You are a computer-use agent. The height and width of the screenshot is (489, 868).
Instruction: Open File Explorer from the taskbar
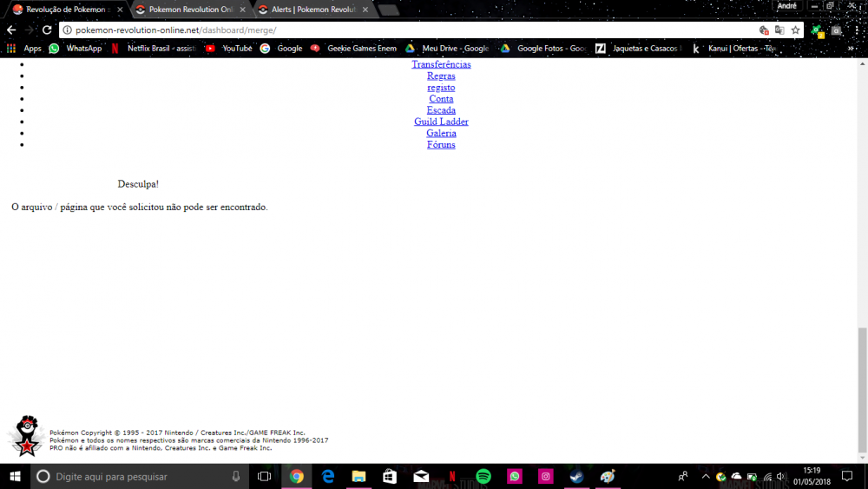[358, 476]
